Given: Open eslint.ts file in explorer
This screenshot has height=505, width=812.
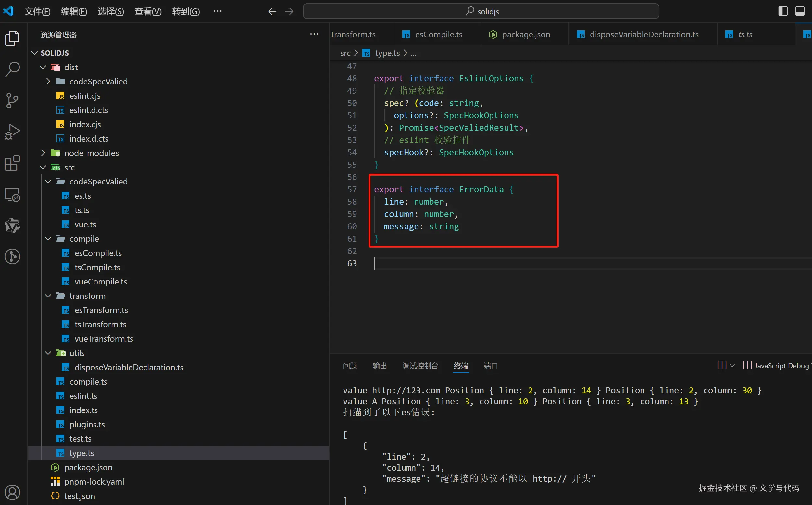Looking at the screenshot, I should pyautogui.click(x=83, y=396).
